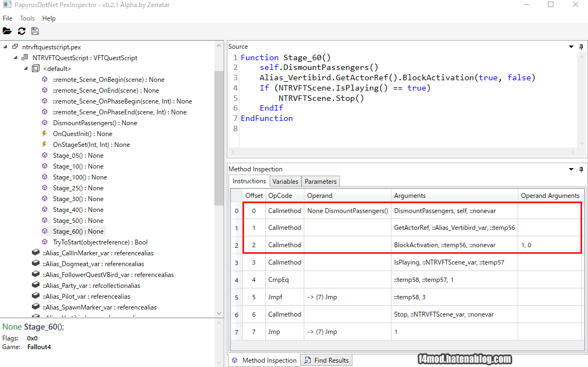The image size is (588, 367).
Task: Select Stage_30() : None tree item
Action: pos(78,199)
